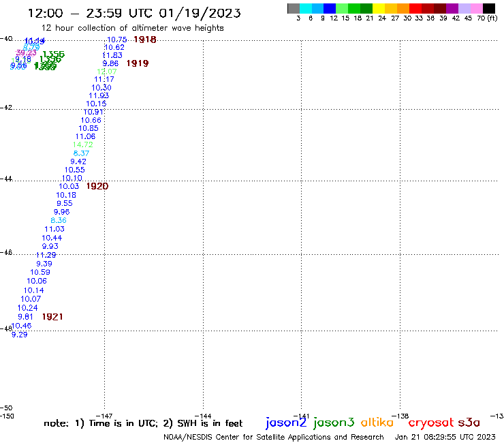Select wave height value 9.55

click(65, 203)
